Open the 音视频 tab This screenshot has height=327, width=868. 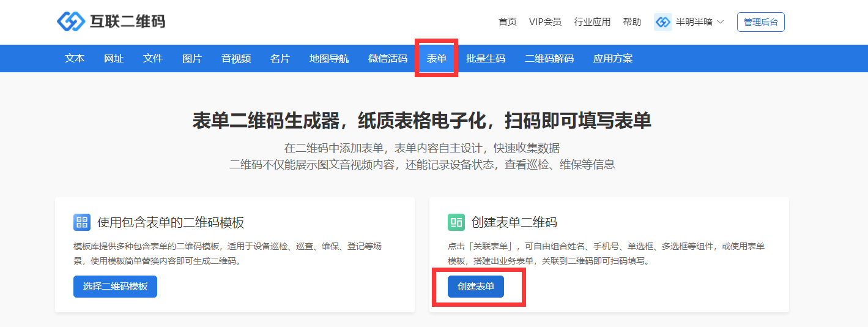click(236, 59)
